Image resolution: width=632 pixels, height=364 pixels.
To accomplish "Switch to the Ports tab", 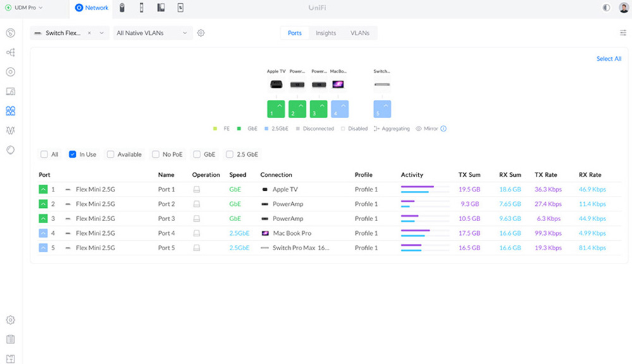I will (295, 33).
